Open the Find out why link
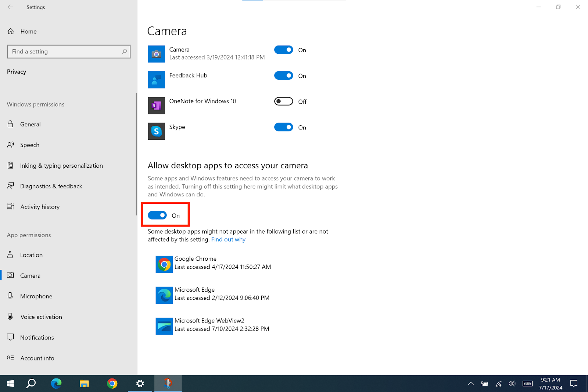This screenshot has height=392, width=588. 228,239
